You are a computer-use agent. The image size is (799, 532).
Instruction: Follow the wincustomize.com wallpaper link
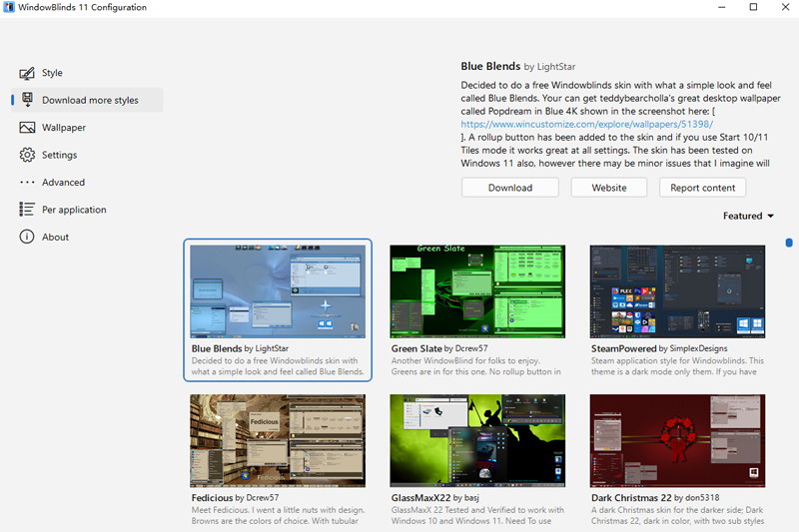[586, 124]
